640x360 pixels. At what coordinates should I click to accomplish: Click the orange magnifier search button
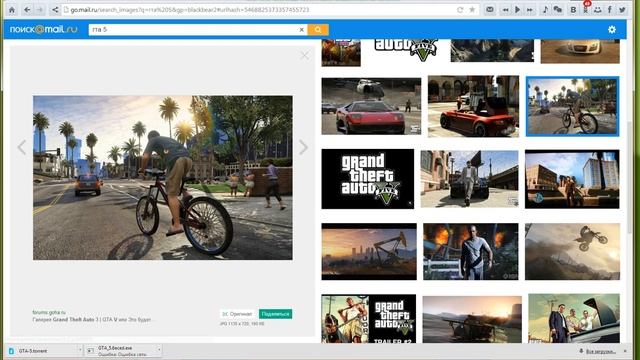[318, 29]
